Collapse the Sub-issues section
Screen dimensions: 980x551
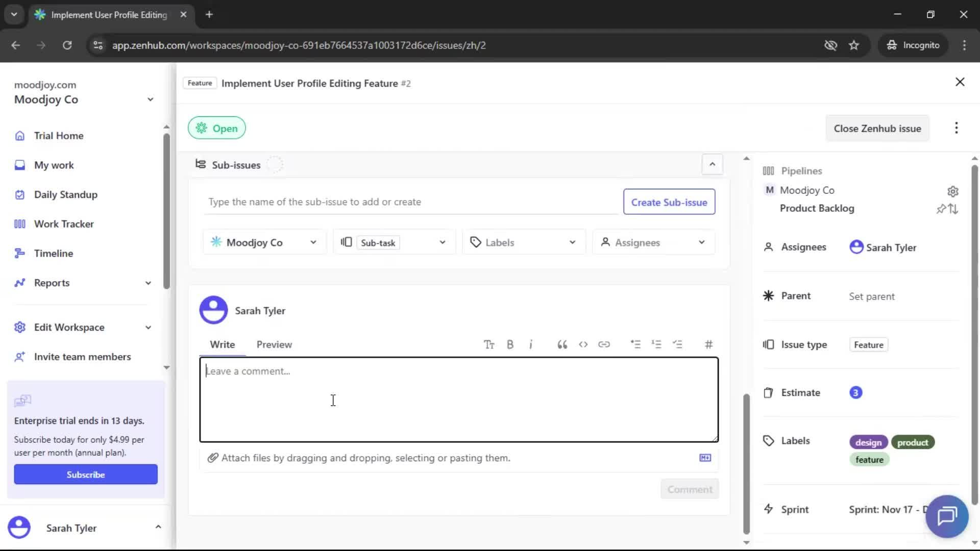click(712, 164)
